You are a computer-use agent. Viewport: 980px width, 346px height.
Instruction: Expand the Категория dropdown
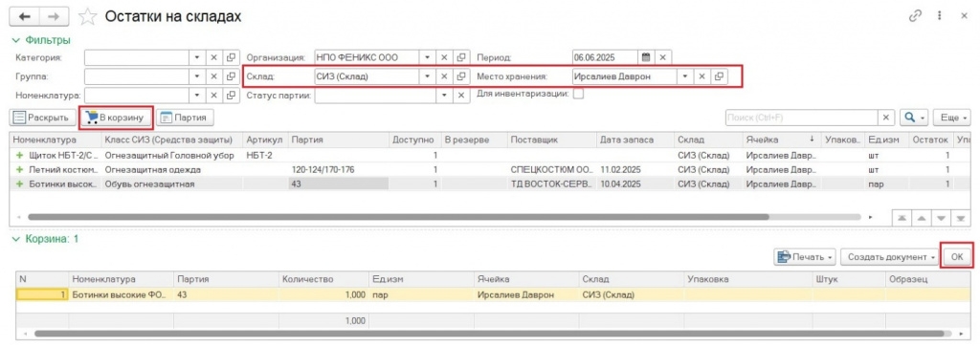197,57
